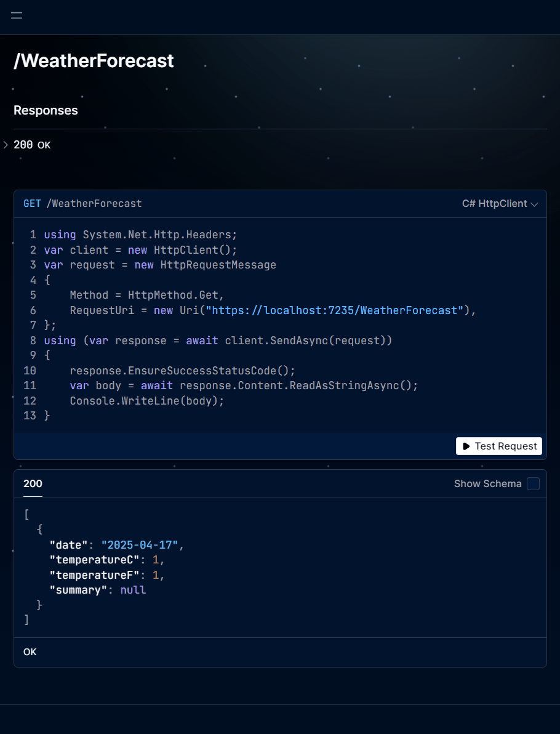This screenshot has height=734, width=560.
Task: Enable the Show Schema checkbox
Action: [x=533, y=483]
